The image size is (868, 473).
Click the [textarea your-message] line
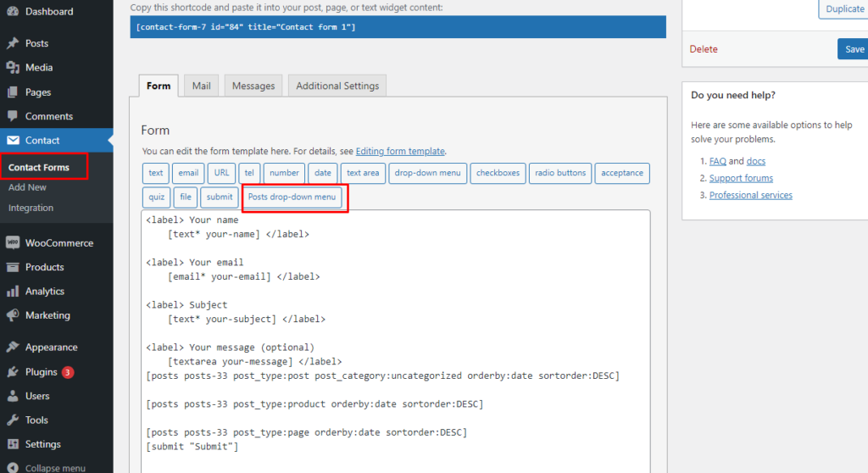point(254,362)
